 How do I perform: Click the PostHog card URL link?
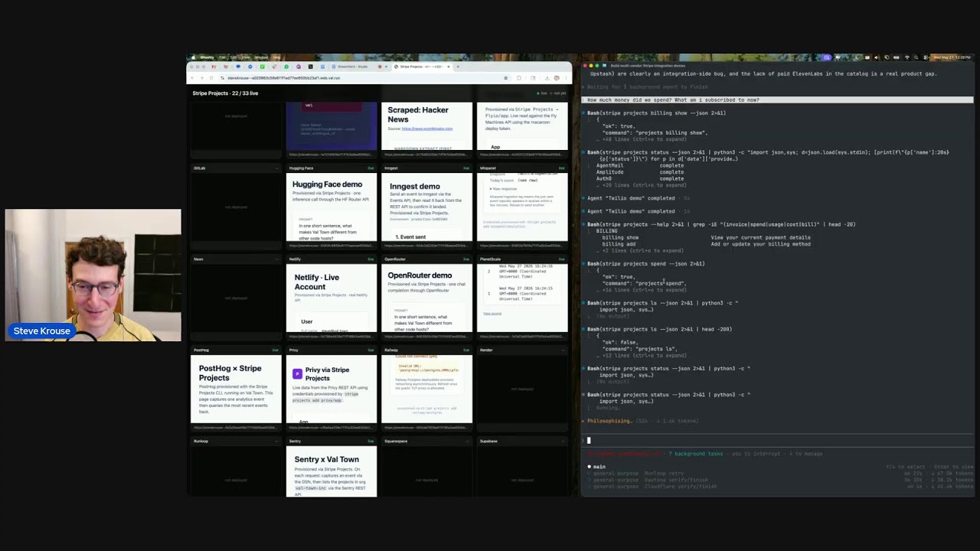[236, 427]
